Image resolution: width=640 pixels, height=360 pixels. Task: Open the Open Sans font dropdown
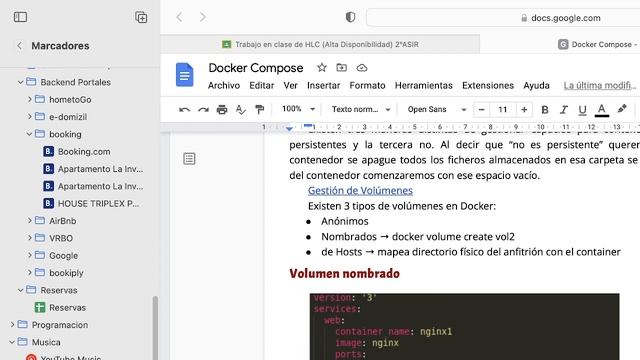pyautogui.click(x=436, y=109)
